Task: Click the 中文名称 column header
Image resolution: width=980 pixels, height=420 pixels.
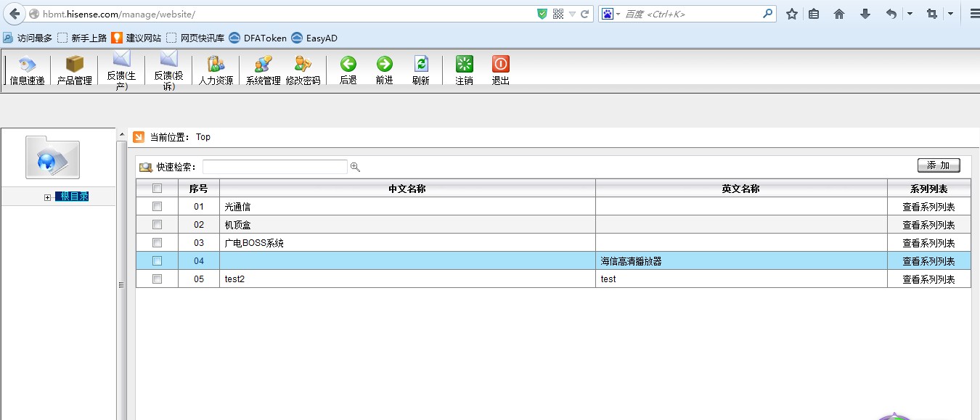Action: tap(407, 189)
